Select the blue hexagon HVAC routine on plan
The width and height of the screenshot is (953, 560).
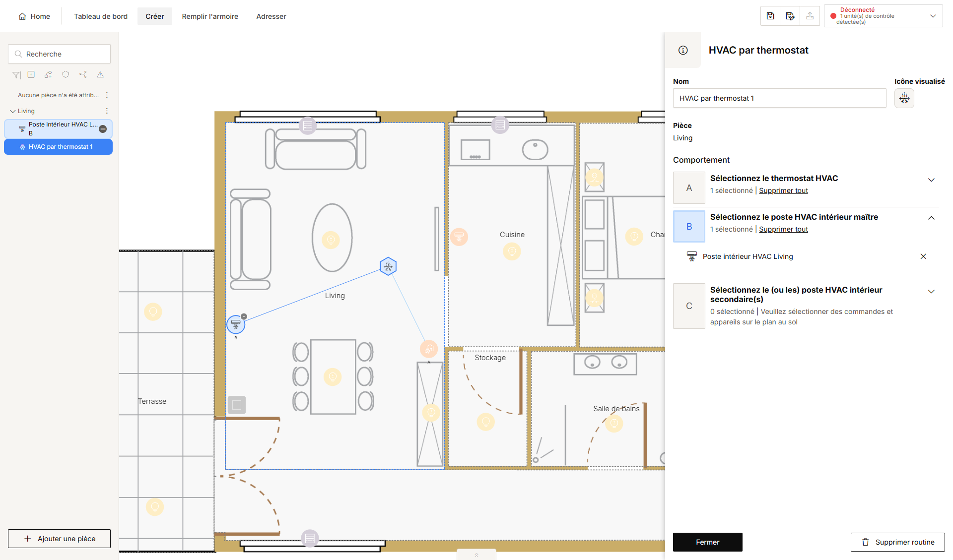click(x=388, y=266)
